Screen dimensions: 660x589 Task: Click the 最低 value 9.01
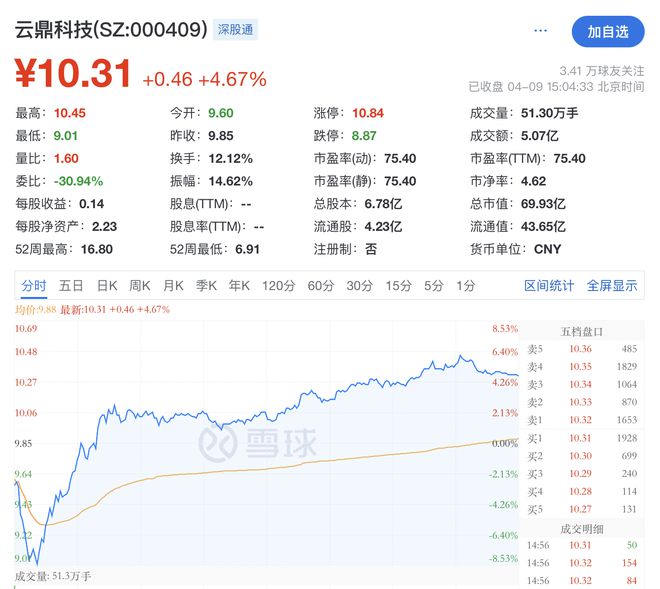66,136
